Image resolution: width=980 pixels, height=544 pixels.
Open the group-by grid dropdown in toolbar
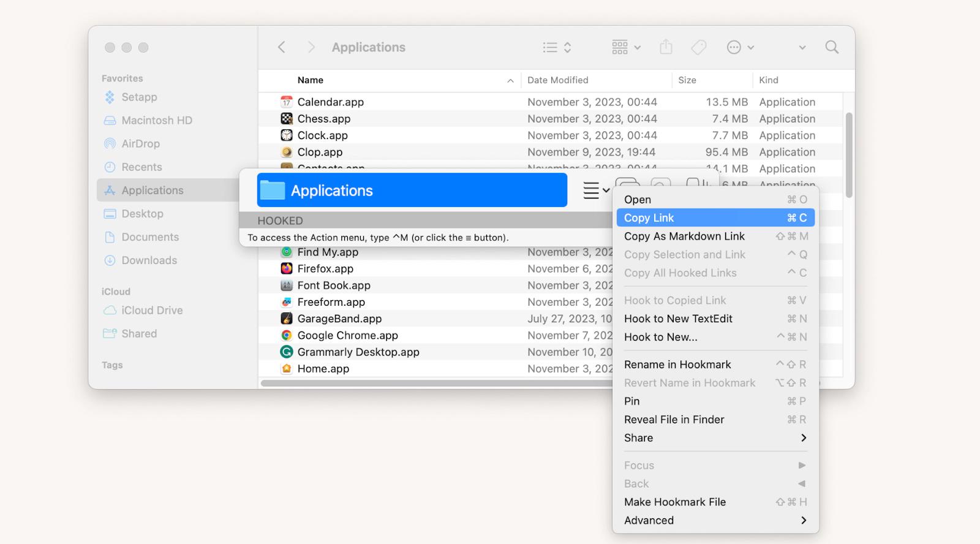(626, 47)
